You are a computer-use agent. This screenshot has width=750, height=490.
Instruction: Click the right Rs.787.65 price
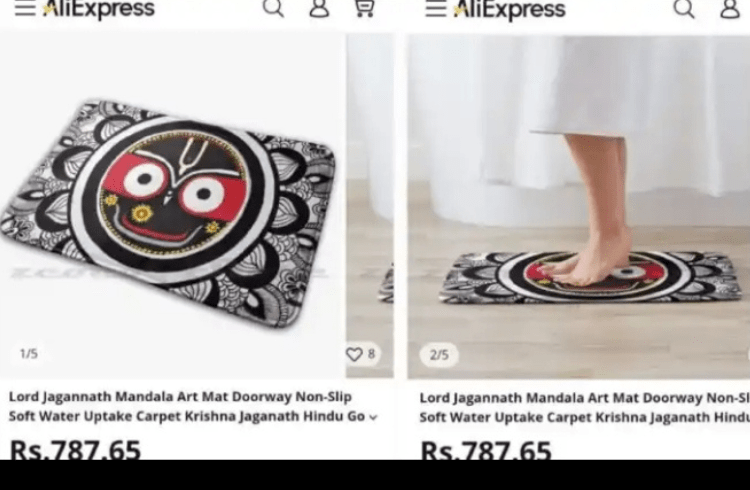point(485,450)
